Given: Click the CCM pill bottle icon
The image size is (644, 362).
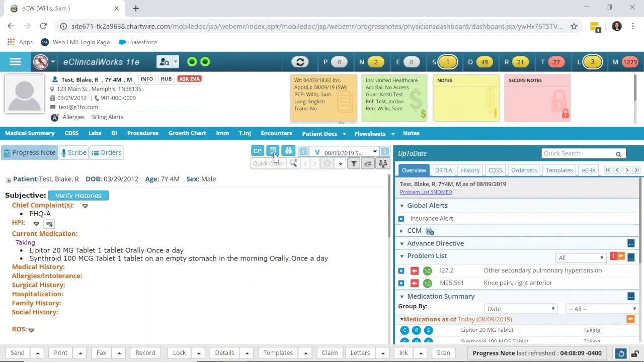Looking at the screenshot, I should 430,231.
